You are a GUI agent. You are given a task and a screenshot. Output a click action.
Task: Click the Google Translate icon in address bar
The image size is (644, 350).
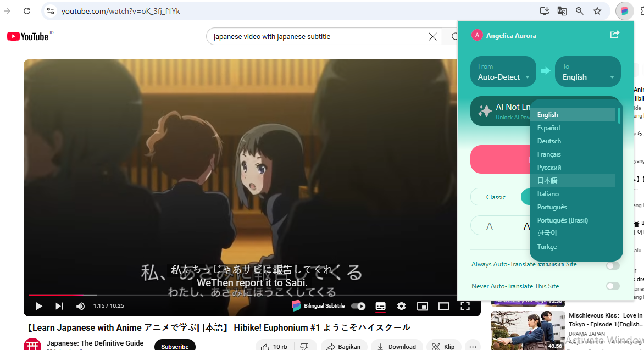pyautogui.click(x=562, y=11)
